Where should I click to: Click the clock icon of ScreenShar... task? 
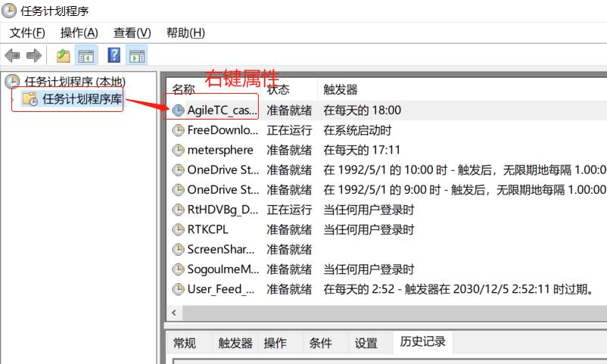click(178, 250)
